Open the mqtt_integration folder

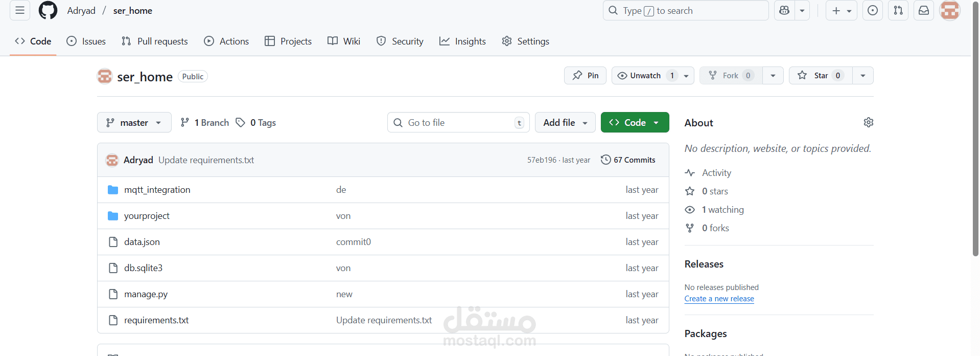(x=157, y=190)
